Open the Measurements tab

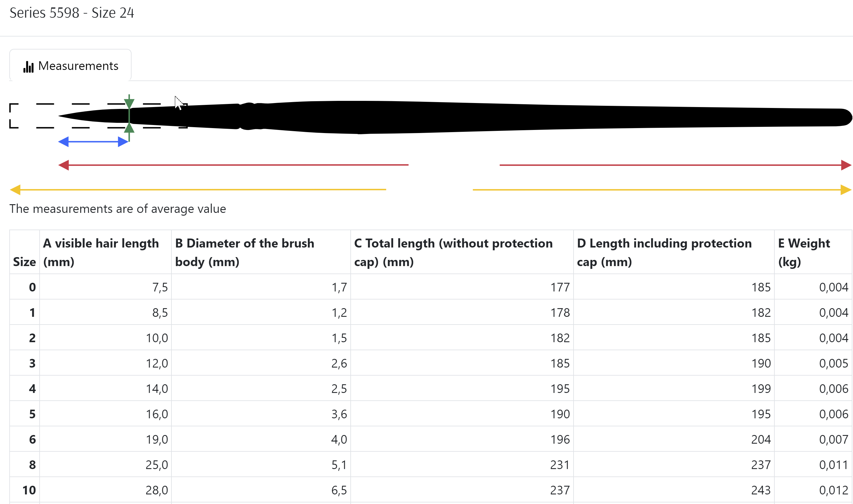coord(70,65)
